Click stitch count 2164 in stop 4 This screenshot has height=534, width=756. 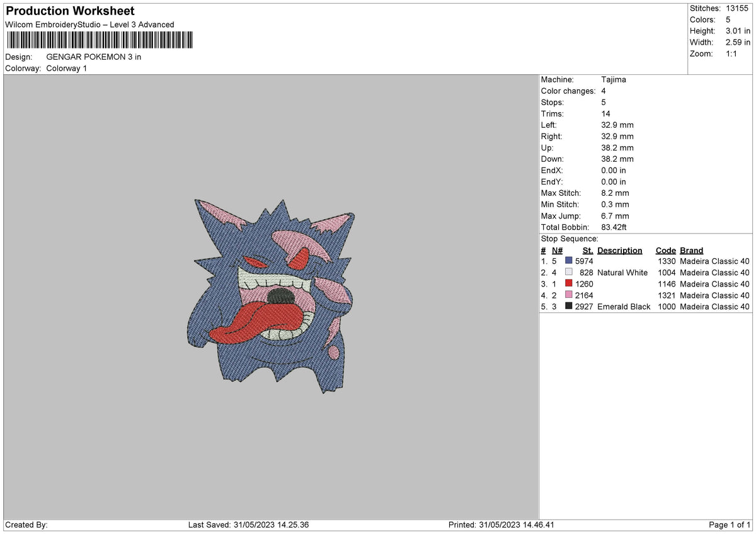click(x=584, y=295)
